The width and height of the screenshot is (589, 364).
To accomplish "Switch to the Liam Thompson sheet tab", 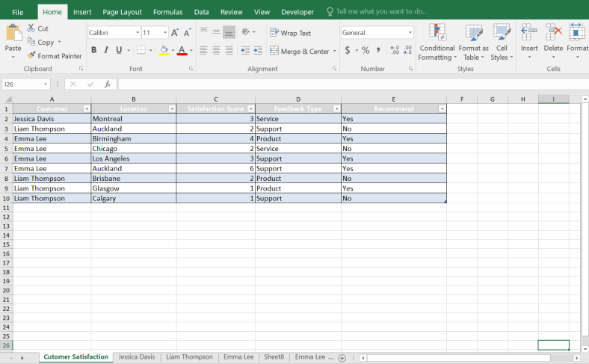I will click(189, 357).
